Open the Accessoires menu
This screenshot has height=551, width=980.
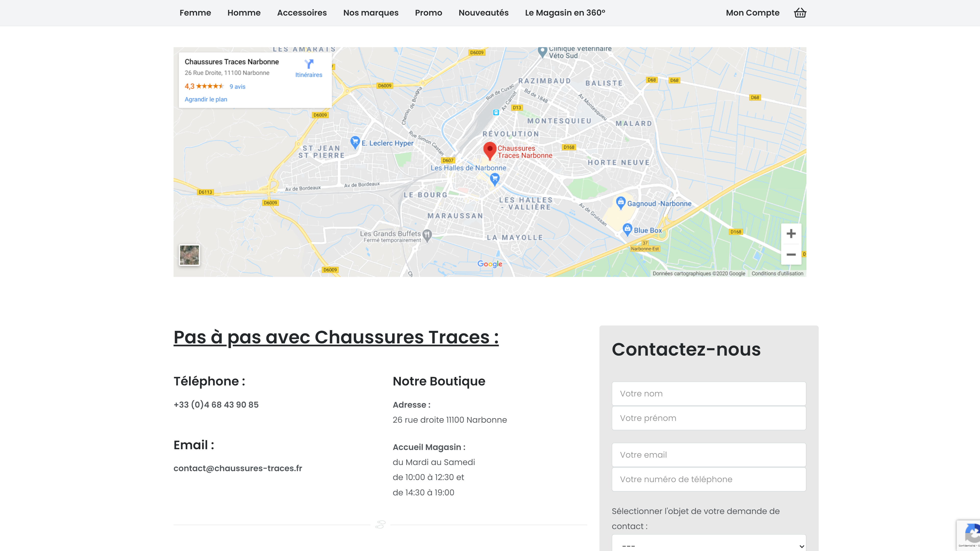tap(302, 12)
